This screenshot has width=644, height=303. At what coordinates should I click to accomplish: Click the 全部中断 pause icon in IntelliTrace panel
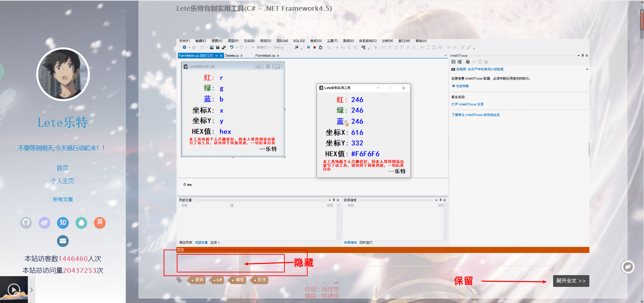[x=453, y=86]
